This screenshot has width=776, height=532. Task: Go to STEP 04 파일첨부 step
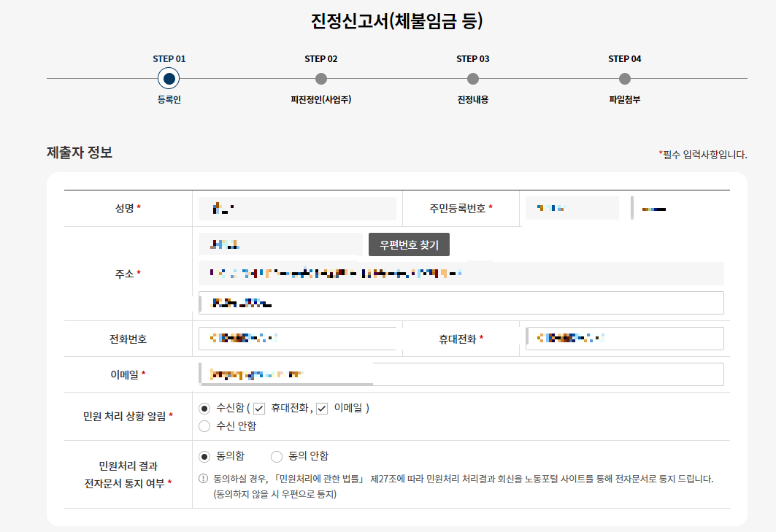pyautogui.click(x=624, y=77)
